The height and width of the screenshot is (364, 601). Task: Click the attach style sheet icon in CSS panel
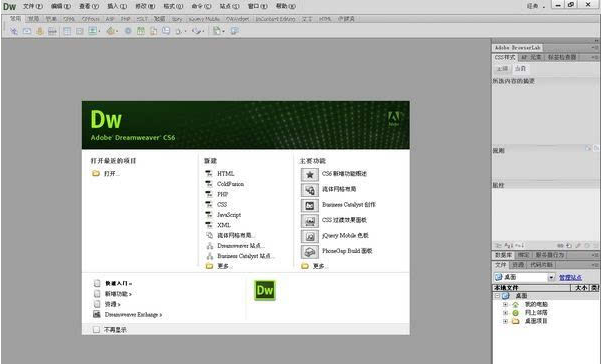pyautogui.click(x=560, y=245)
